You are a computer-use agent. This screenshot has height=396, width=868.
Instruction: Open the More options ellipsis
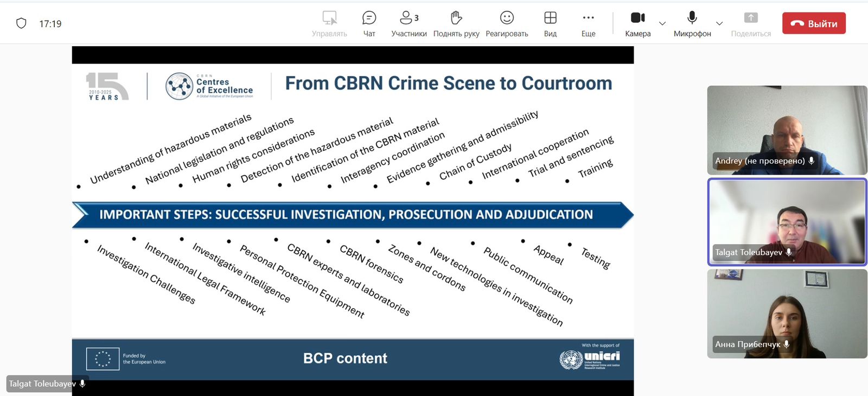(588, 18)
